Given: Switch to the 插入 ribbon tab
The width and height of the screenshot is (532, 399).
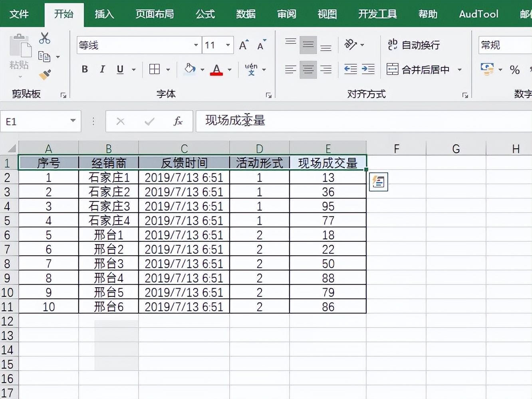Looking at the screenshot, I should click(104, 14).
